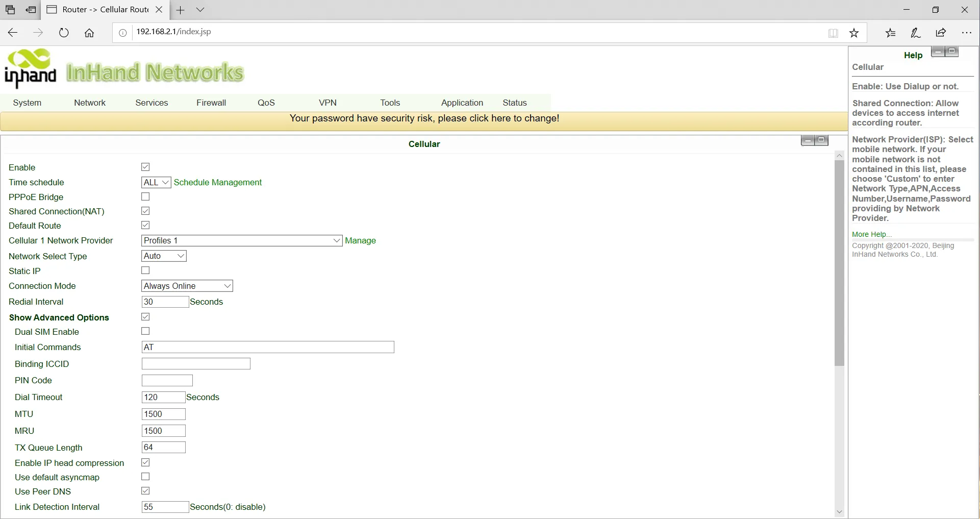Click the browser forward arrow

(x=38, y=33)
